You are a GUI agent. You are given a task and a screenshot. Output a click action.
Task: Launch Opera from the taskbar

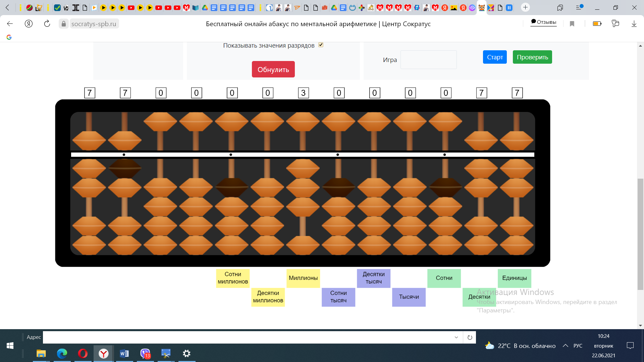[83, 354]
